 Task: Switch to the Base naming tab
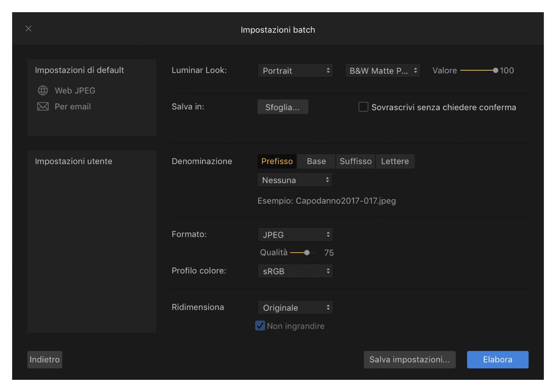click(x=316, y=161)
